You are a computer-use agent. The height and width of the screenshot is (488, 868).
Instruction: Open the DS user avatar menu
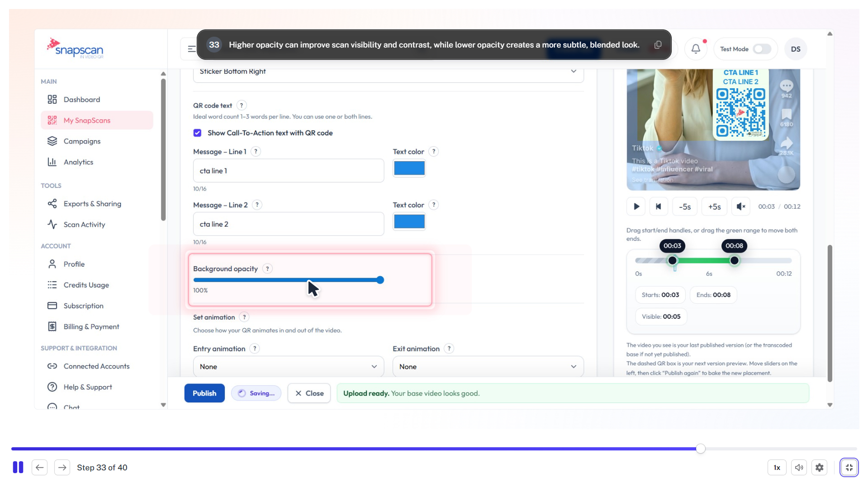796,49
